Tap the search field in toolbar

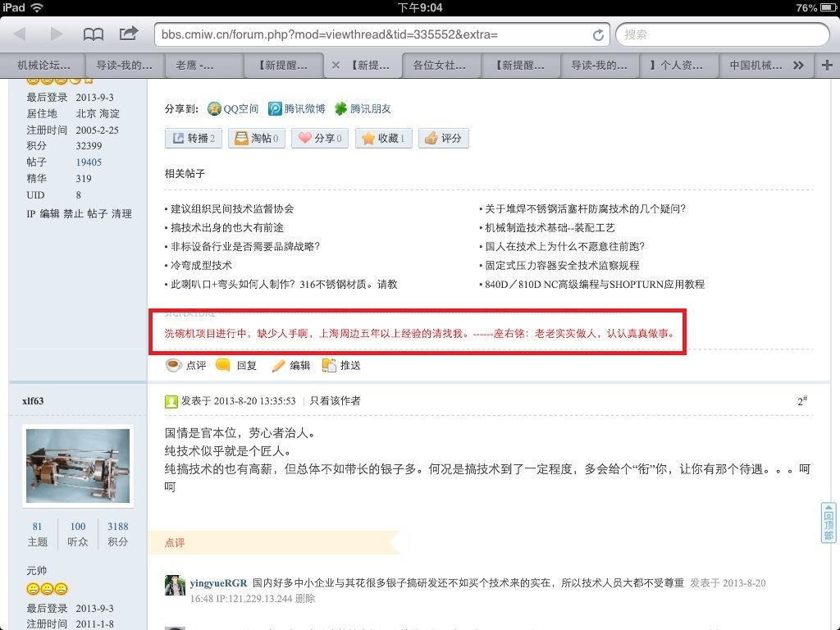tap(722, 34)
